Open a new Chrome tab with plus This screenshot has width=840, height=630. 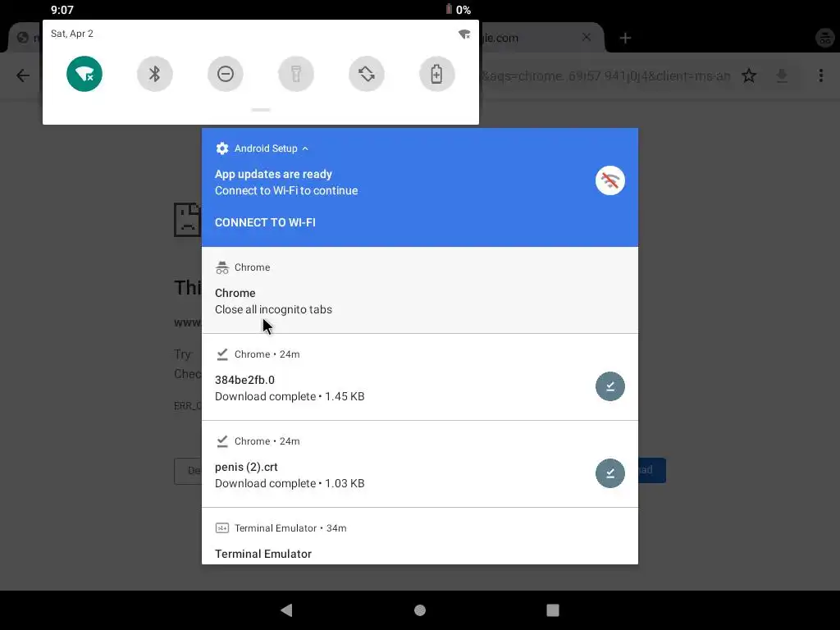click(x=625, y=38)
